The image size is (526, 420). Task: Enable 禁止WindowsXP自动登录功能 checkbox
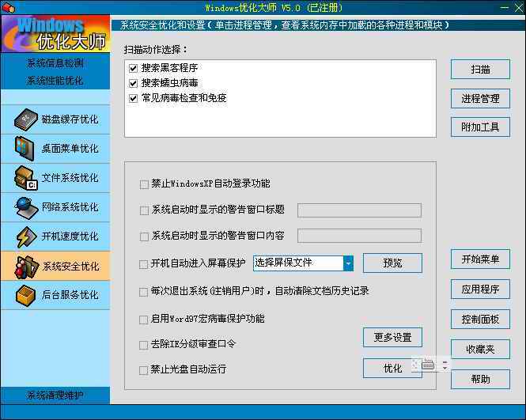[x=144, y=184]
